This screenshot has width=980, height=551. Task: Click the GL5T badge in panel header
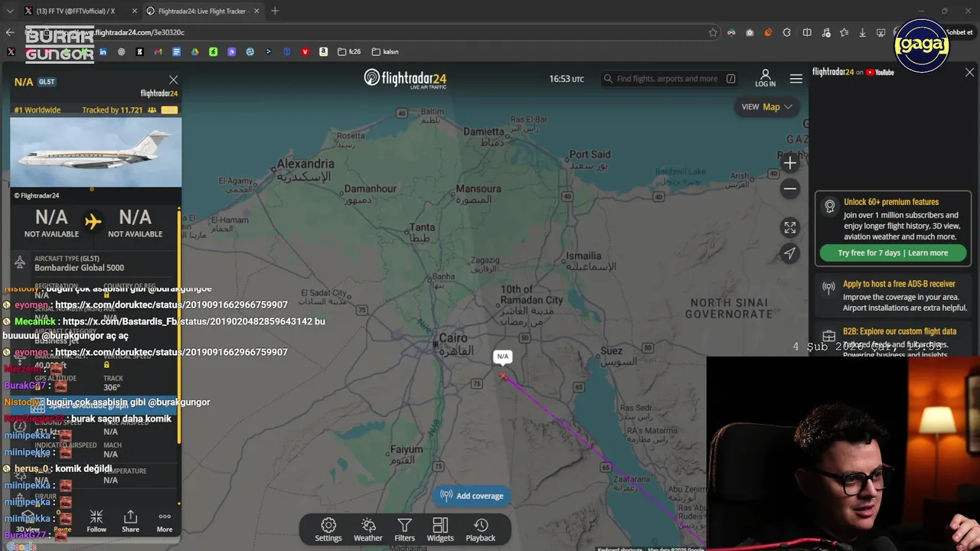[47, 82]
